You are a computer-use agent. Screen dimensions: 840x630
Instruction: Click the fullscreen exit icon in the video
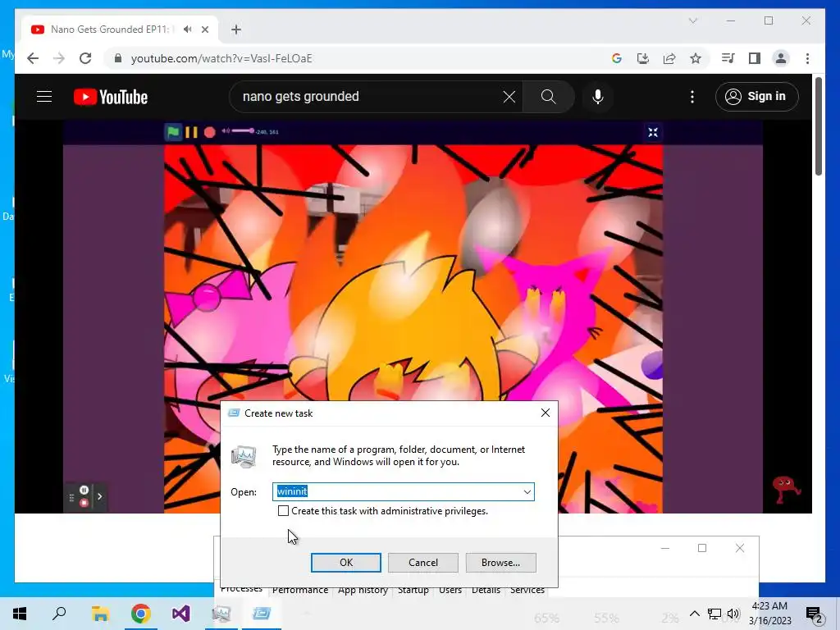point(653,132)
